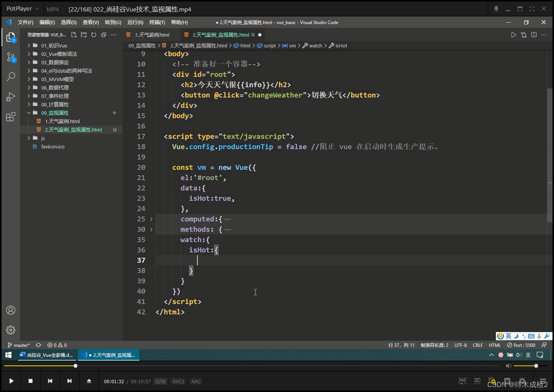Image resolution: width=554 pixels, height=392 pixels.
Task: Toggle PotPlayer S/W decoder indicator
Action: click(161, 381)
